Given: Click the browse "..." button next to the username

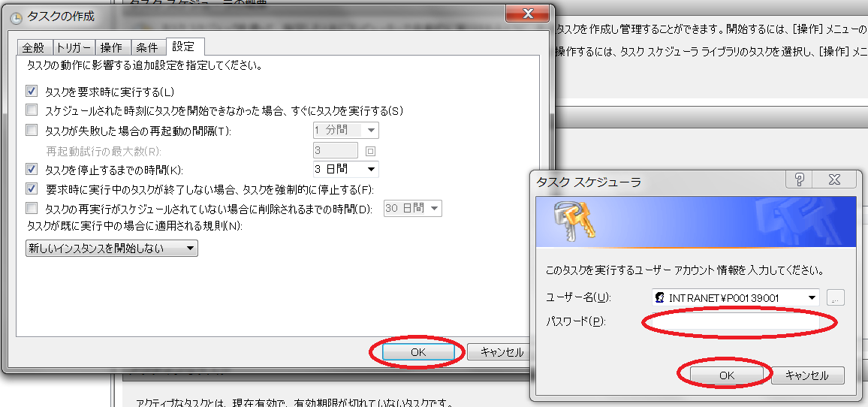Looking at the screenshot, I should tap(836, 298).
